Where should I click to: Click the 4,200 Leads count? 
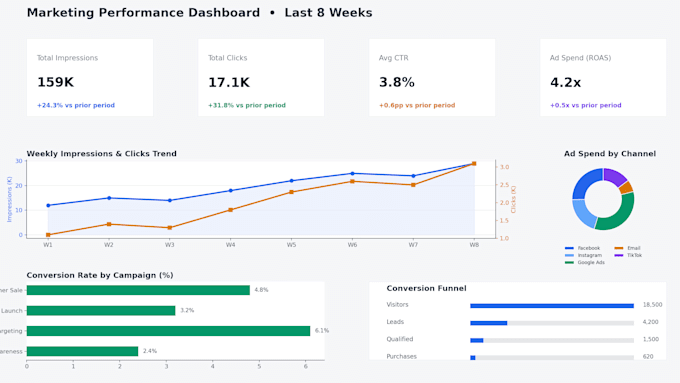click(651, 322)
